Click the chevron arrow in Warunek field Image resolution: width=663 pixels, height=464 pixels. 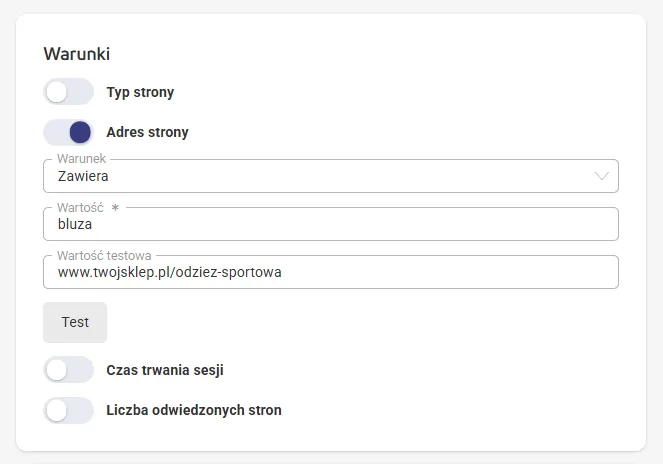coord(601,176)
